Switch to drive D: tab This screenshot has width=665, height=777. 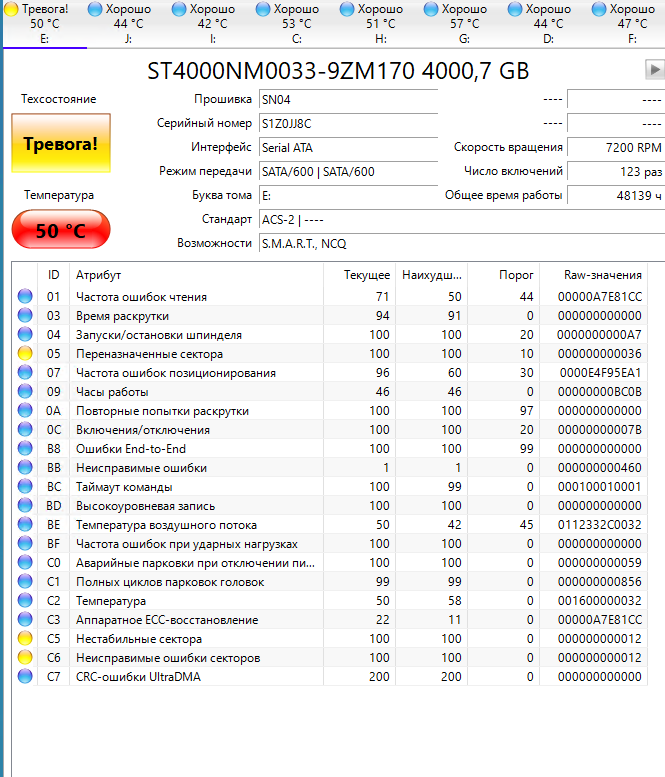point(549,23)
